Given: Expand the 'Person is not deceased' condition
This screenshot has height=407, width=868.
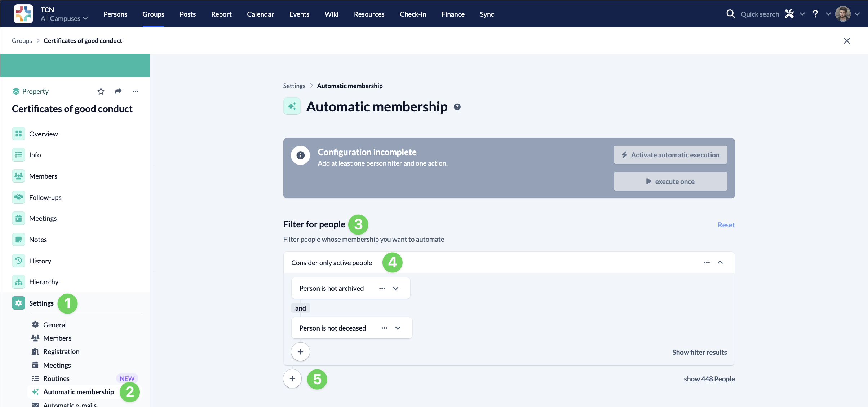Looking at the screenshot, I should point(398,328).
